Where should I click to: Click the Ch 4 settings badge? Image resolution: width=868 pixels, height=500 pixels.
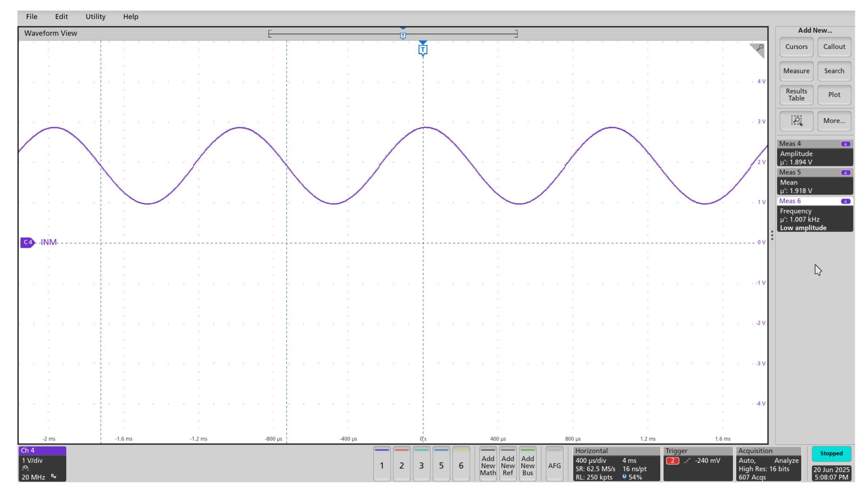42,464
